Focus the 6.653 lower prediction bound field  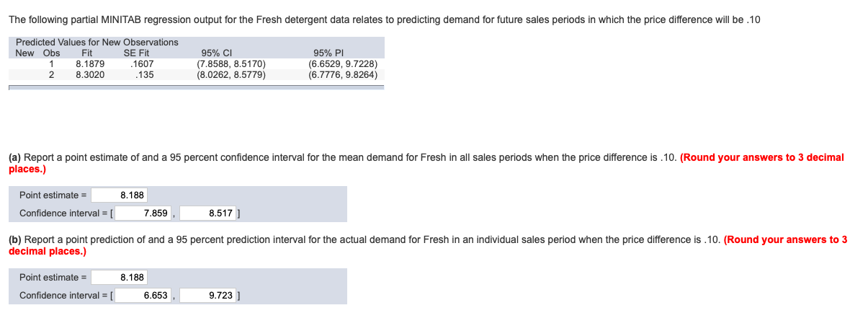[143, 296]
